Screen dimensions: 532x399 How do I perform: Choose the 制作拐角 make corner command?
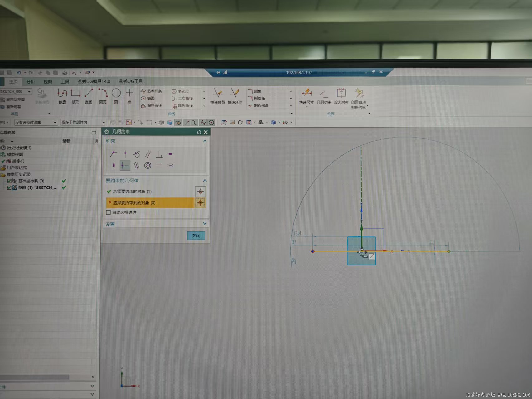click(258, 106)
